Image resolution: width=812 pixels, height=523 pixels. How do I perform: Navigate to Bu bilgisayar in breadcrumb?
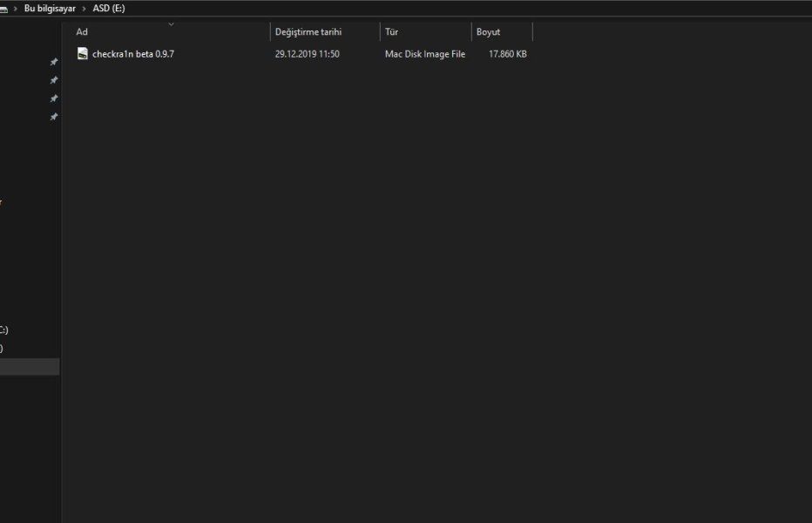tap(50, 9)
